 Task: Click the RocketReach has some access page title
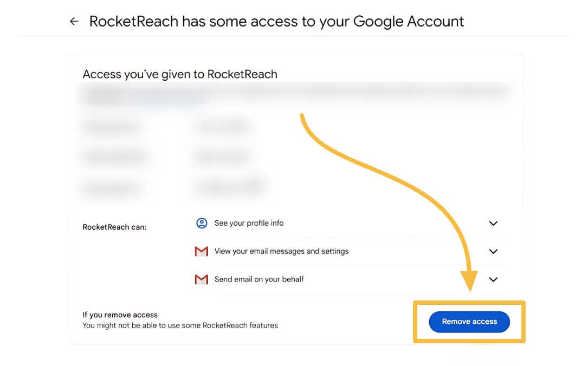click(276, 21)
